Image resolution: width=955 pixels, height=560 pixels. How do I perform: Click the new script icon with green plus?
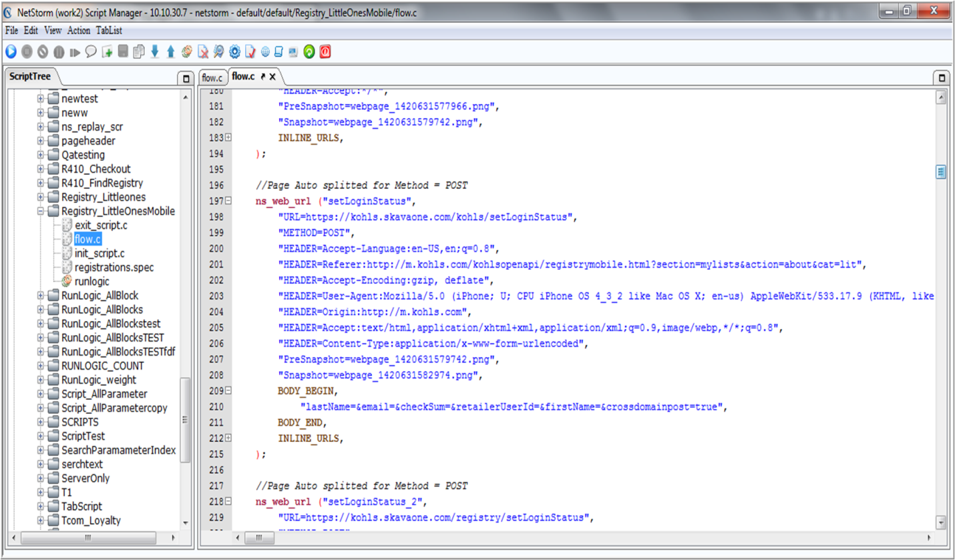(107, 51)
